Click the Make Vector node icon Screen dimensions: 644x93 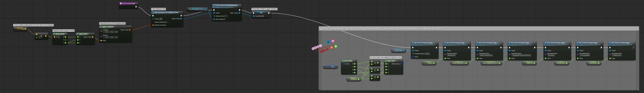(78, 34)
